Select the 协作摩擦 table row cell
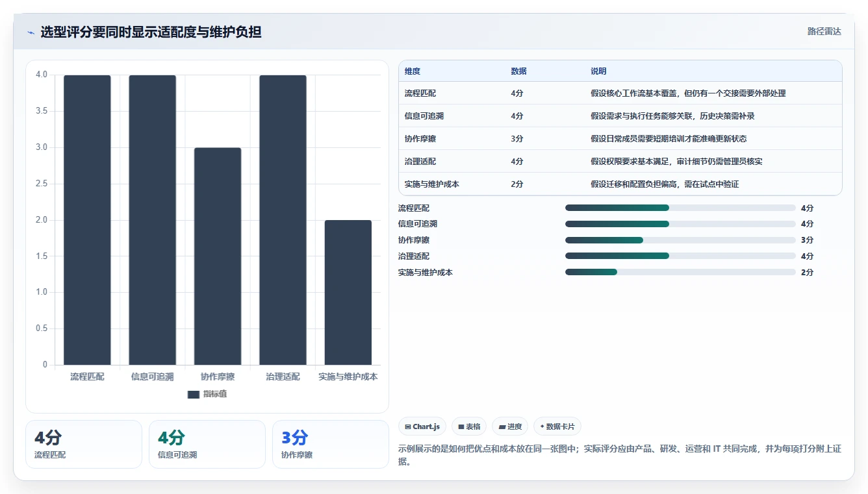The height and width of the screenshot is (494, 868). 452,139
